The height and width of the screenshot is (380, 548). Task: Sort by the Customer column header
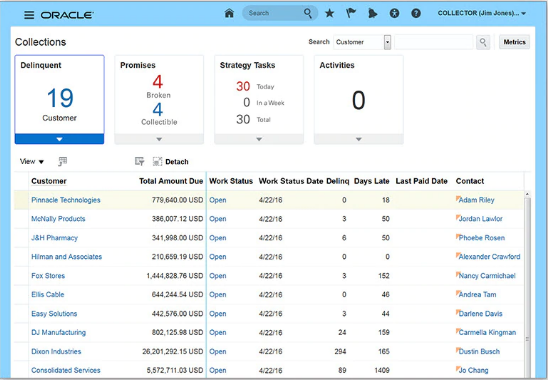point(49,181)
